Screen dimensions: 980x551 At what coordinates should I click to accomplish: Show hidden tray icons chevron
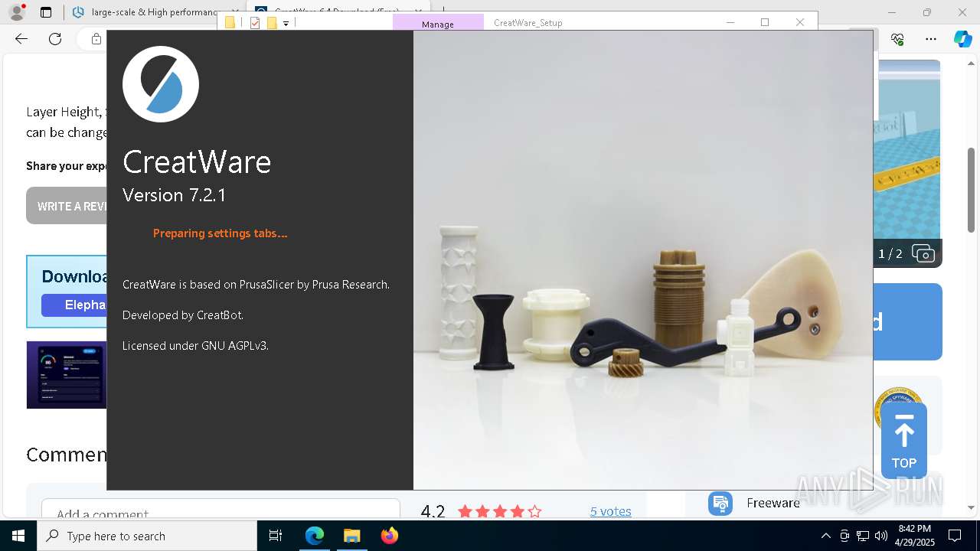coord(826,536)
